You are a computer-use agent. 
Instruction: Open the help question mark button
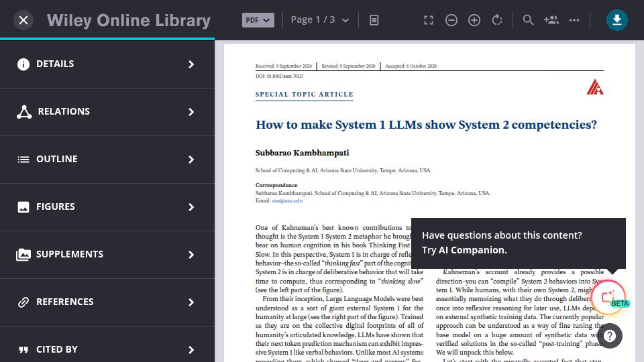[x=610, y=336]
